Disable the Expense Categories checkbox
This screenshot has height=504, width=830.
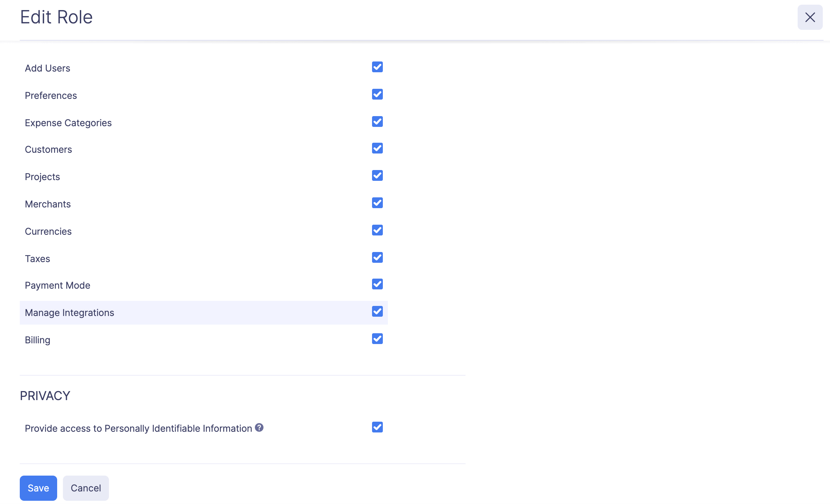tap(377, 122)
